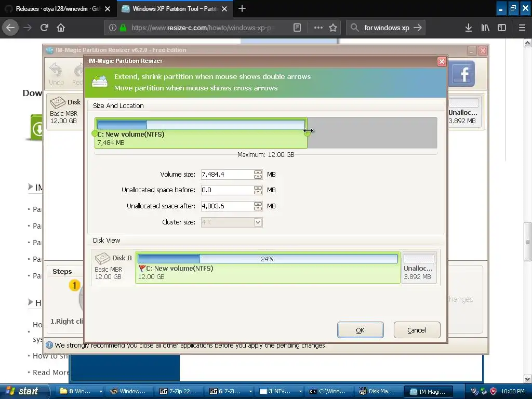The image size is (532, 399).
Task: Go to the browser home page
Action: pyautogui.click(x=61, y=28)
